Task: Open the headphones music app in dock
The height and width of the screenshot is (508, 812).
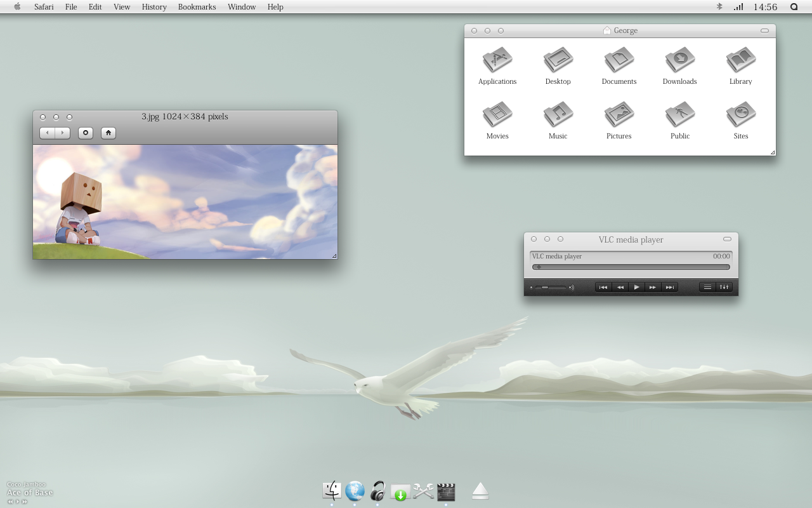Action: 377,491
